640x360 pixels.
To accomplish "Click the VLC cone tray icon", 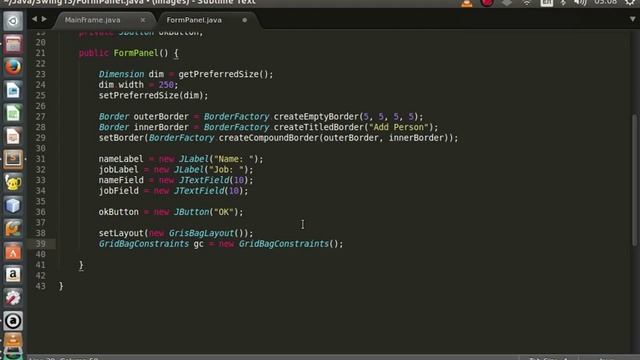I will (x=467, y=3).
